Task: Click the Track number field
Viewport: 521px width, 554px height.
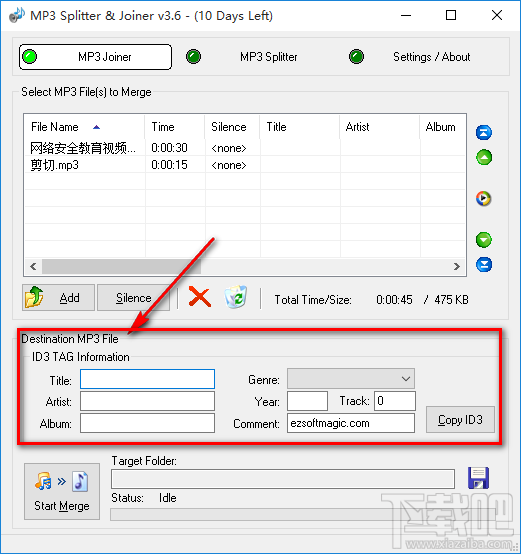Action: click(x=395, y=401)
